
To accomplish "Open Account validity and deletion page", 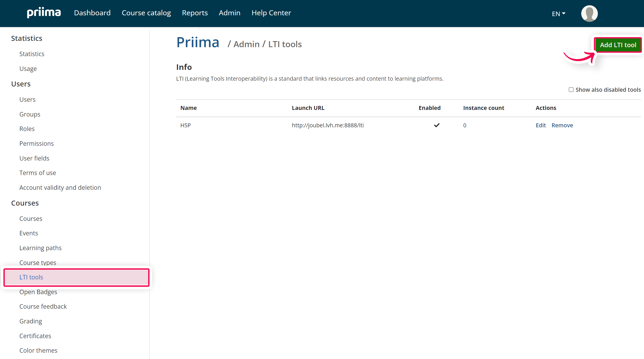I will pyautogui.click(x=60, y=187).
